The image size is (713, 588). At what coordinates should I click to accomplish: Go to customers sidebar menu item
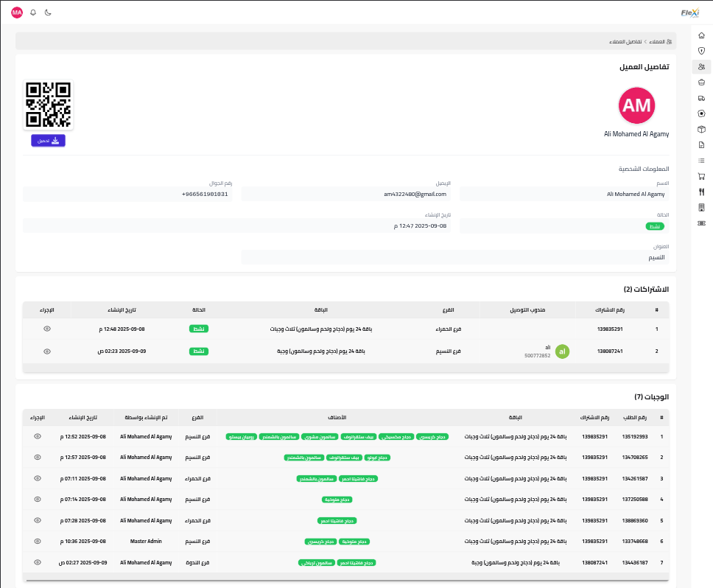click(701, 66)
